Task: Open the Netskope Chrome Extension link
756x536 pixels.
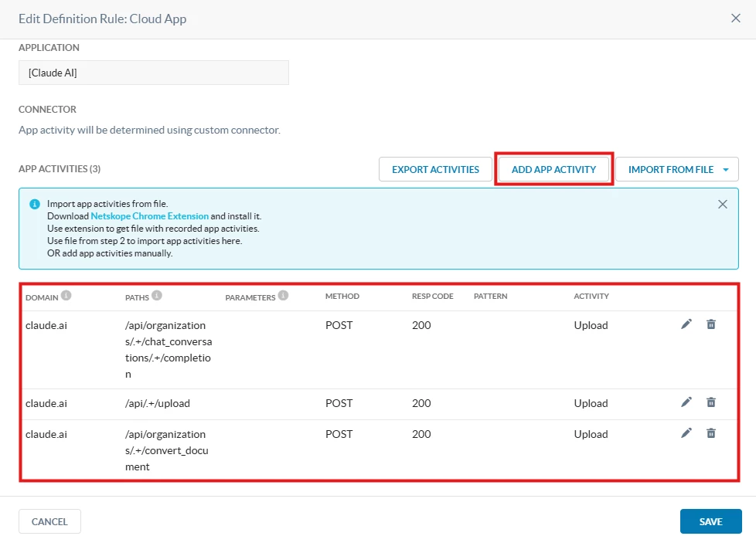Action: click(x=149, y=216)
